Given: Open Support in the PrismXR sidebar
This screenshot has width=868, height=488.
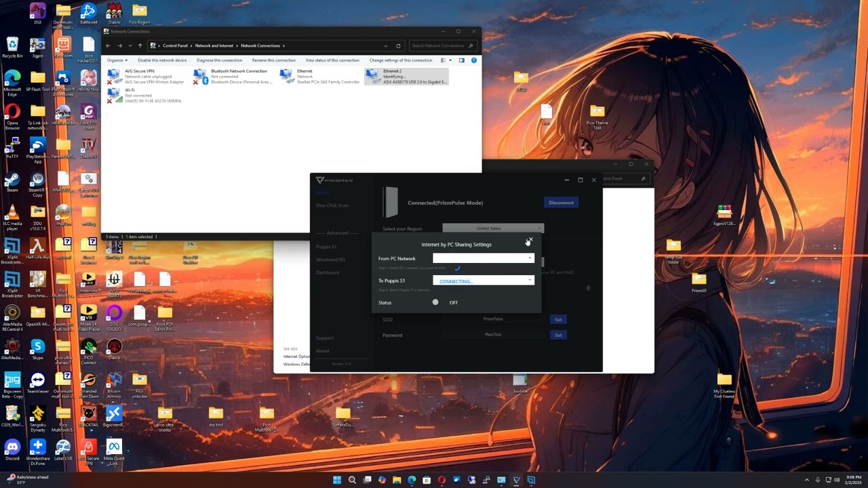Looking at the screenshot, I should coord(325,338).
